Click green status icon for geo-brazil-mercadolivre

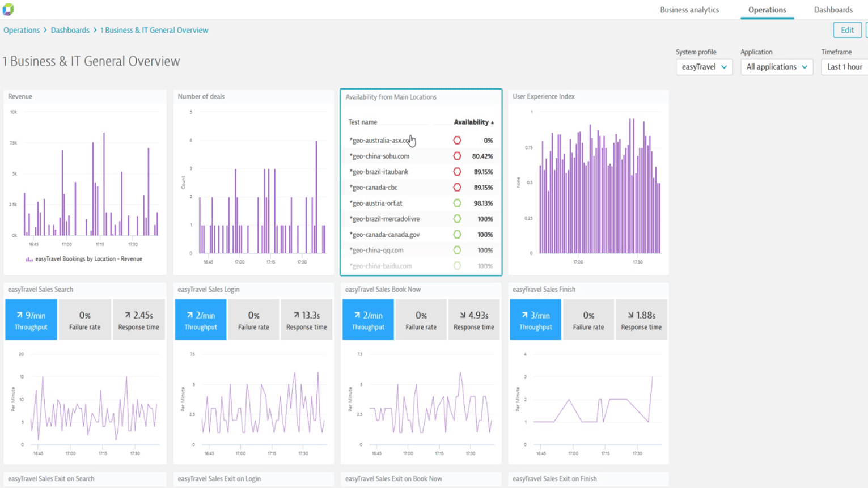tap(457, 219)
